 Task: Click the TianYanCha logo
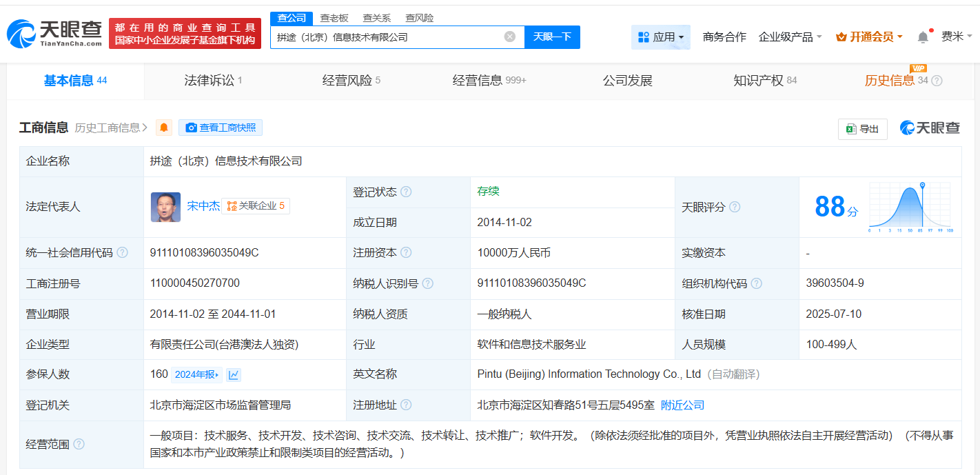pyautogui.click(x=54, y=32)
